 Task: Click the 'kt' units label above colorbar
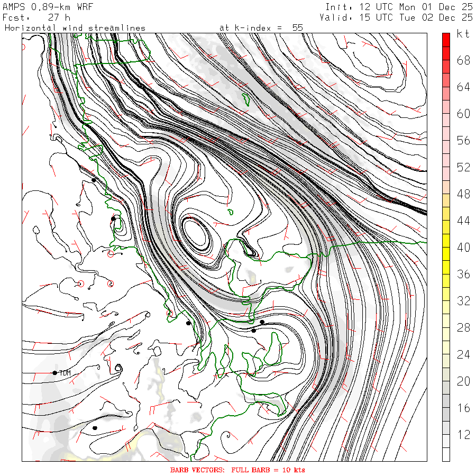[x=463, y=35]
